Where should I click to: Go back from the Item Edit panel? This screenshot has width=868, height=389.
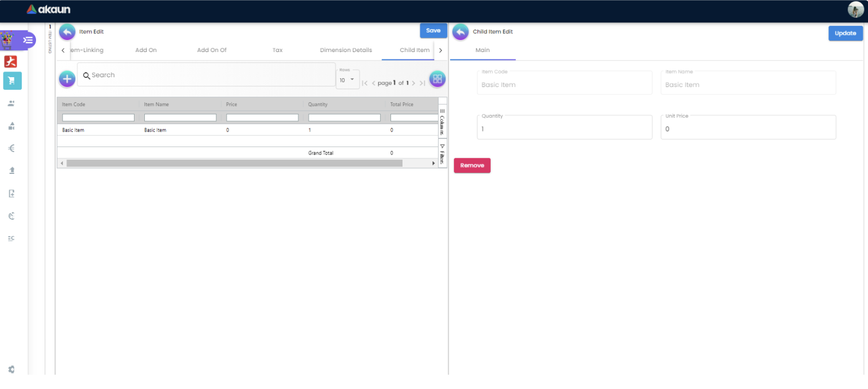(67, 32)
